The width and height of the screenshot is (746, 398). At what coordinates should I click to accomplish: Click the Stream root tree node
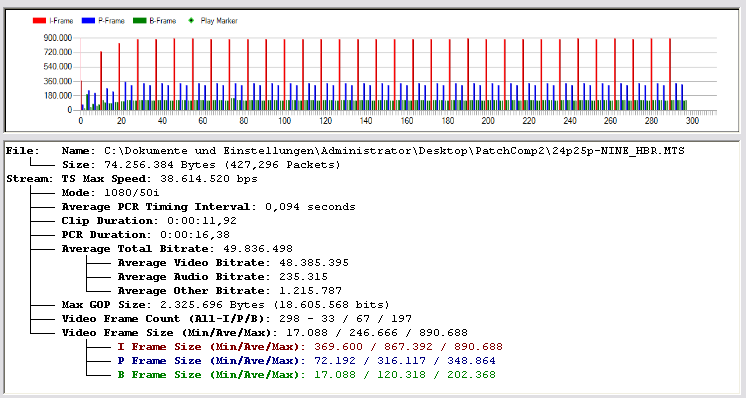click(x=29, y=179)
